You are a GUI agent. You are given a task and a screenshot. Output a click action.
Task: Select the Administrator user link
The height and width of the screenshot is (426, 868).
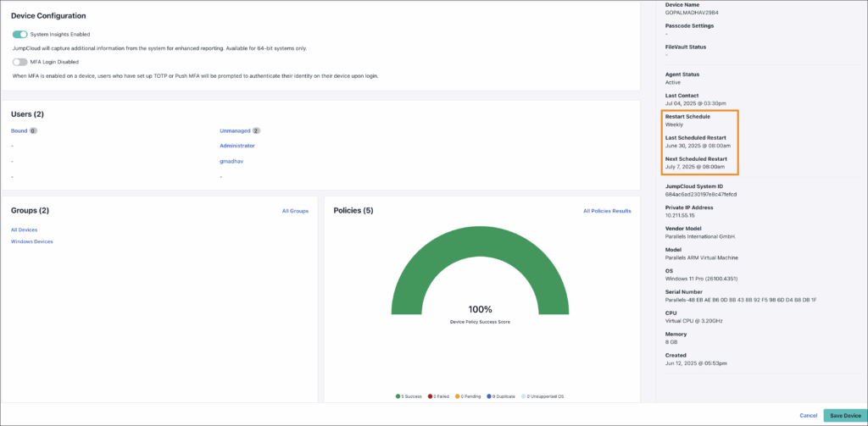(236, 146)
